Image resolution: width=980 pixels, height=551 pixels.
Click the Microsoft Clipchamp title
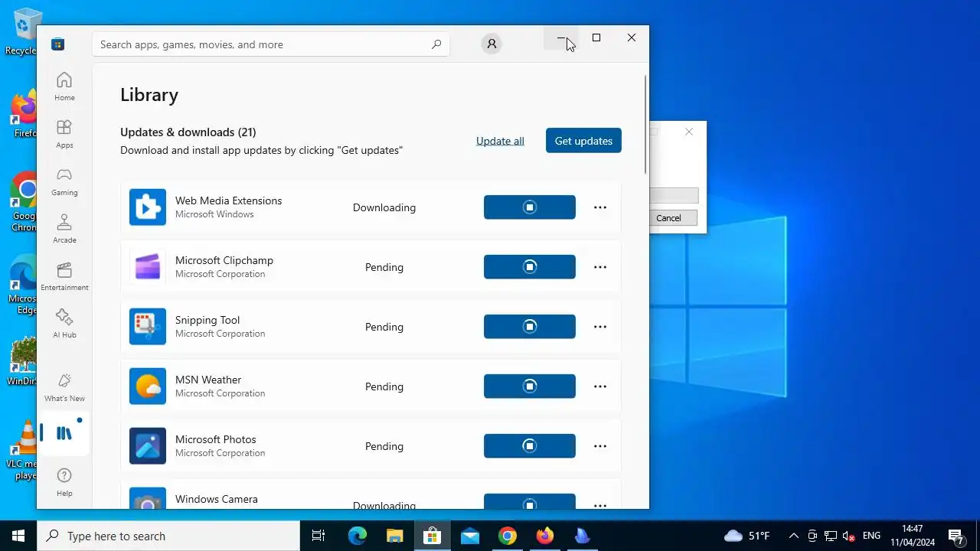(x=224, y=260)
